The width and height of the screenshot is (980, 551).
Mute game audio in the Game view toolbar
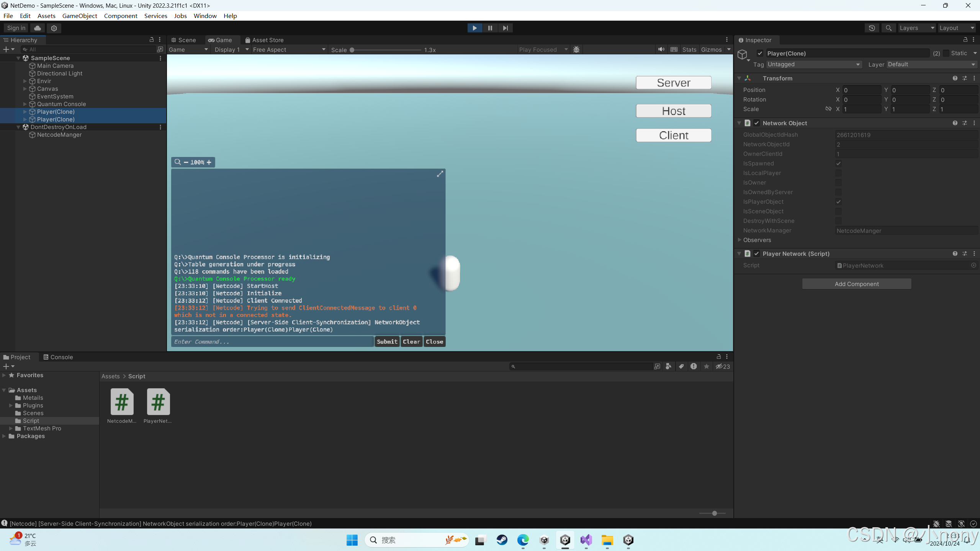pos(661,49)
